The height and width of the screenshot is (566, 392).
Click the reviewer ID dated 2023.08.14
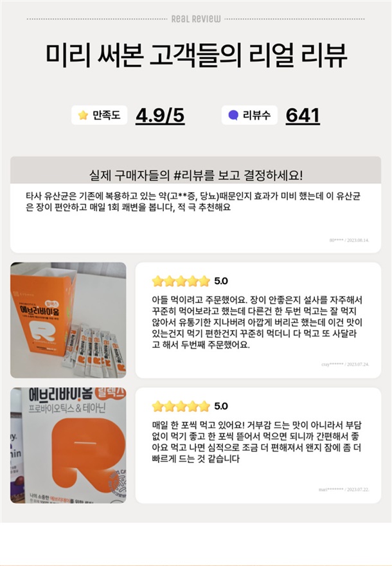pyautogui.click(x=349, y=240)
